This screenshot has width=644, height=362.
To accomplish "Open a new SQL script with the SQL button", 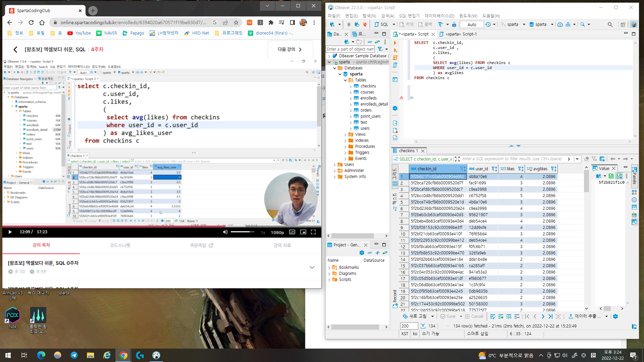I will coord(381,24).
